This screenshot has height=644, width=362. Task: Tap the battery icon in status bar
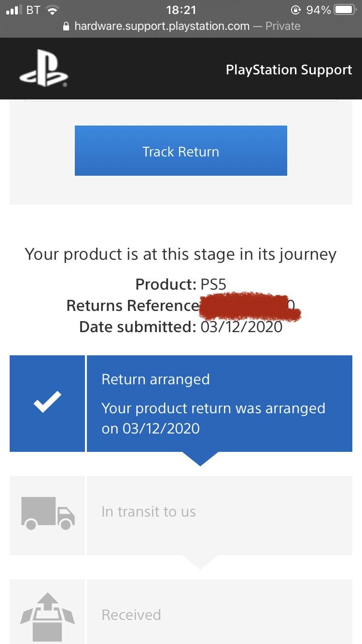[x=345, y=10]
